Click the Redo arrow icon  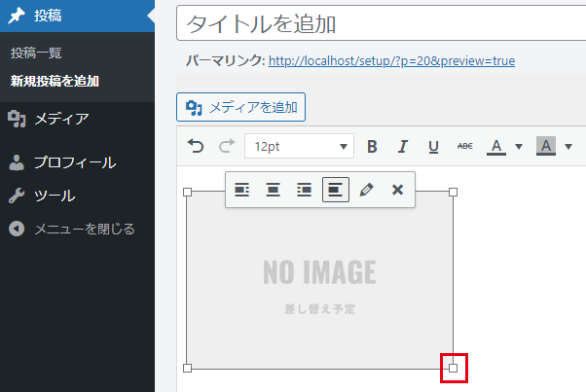226,147
